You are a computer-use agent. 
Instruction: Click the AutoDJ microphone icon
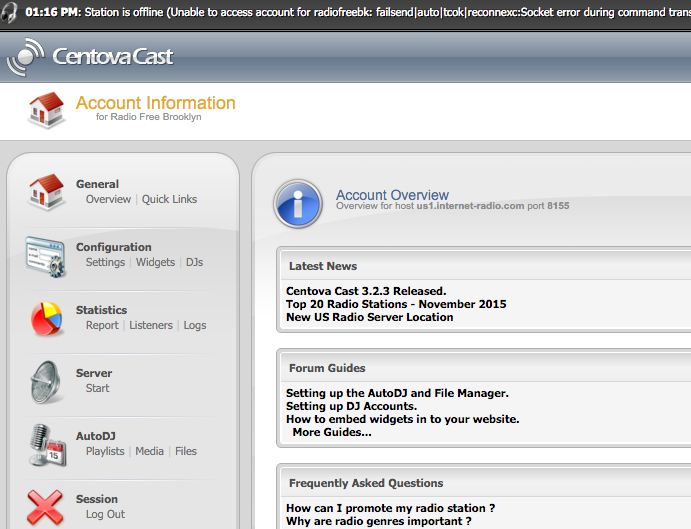pos(45,444)
